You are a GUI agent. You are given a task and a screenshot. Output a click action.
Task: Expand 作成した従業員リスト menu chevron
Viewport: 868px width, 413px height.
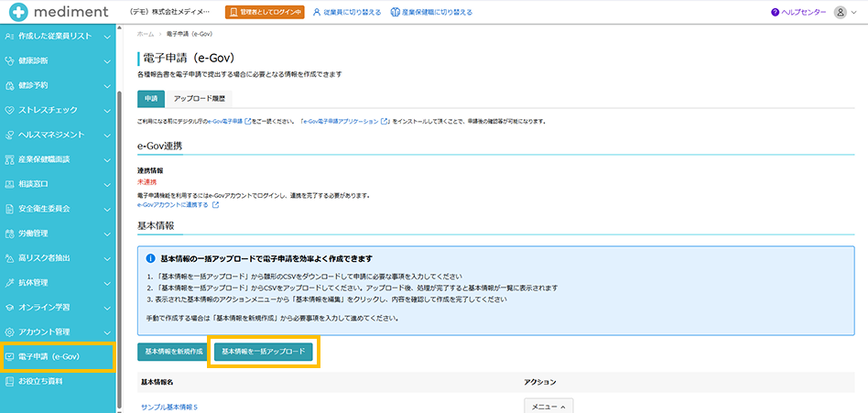tap(107, 37)
